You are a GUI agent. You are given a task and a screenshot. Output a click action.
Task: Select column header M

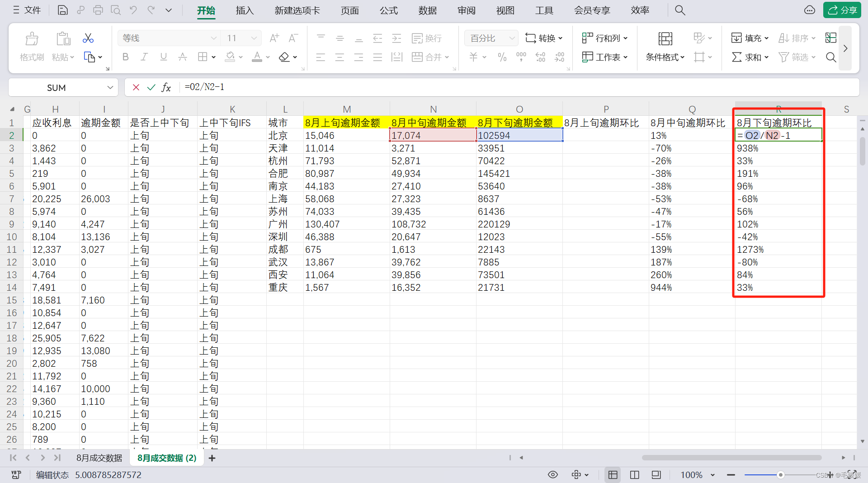click(x=346, y=109)
